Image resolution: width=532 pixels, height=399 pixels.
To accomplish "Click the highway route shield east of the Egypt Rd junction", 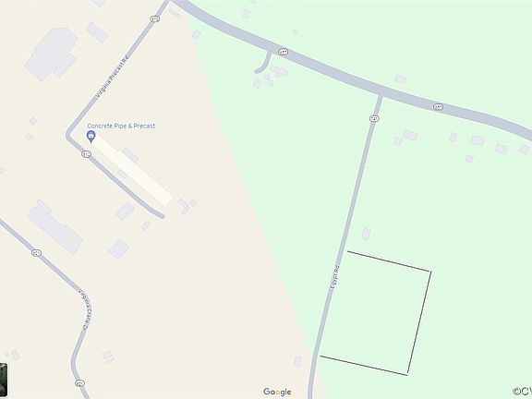I will (439, 107).
